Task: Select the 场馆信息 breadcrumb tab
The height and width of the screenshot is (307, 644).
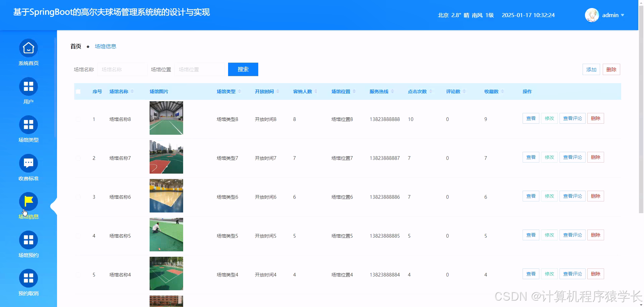Action: click(x=105, y=46)
